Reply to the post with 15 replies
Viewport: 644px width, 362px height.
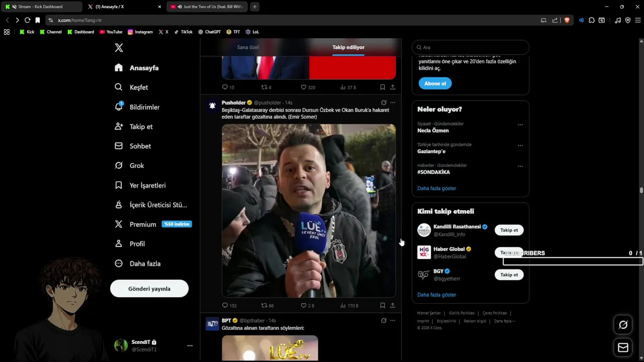[228, 87]
